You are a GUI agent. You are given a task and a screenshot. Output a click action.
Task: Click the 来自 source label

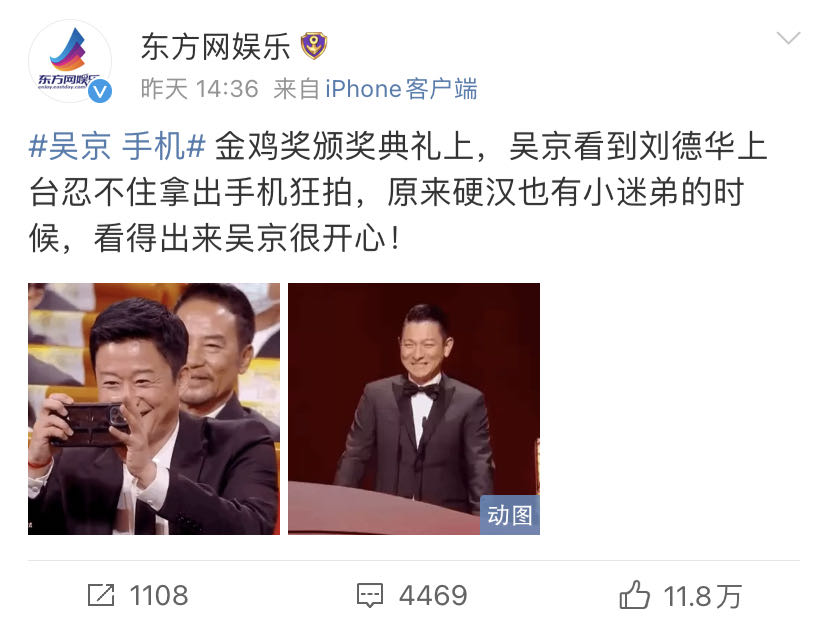[x=296, y=89]
